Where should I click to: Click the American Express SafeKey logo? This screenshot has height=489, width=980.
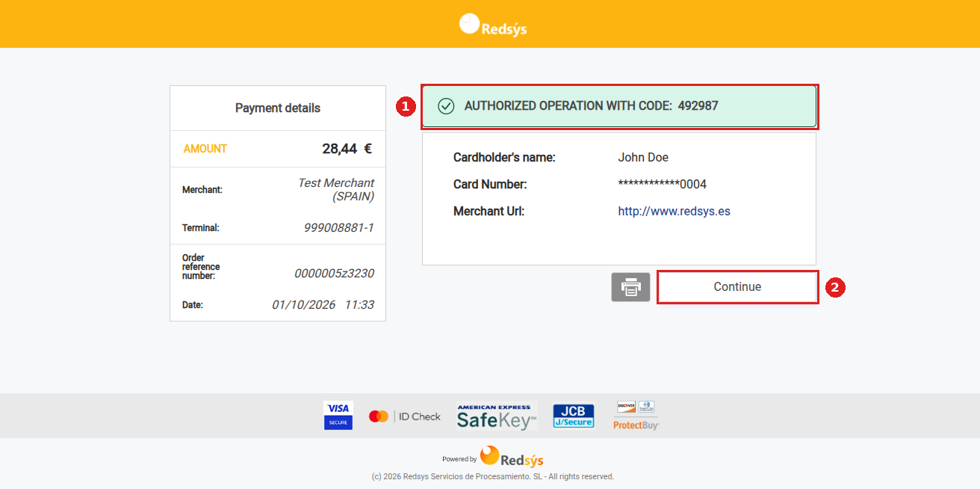click(x=497, y=416)
